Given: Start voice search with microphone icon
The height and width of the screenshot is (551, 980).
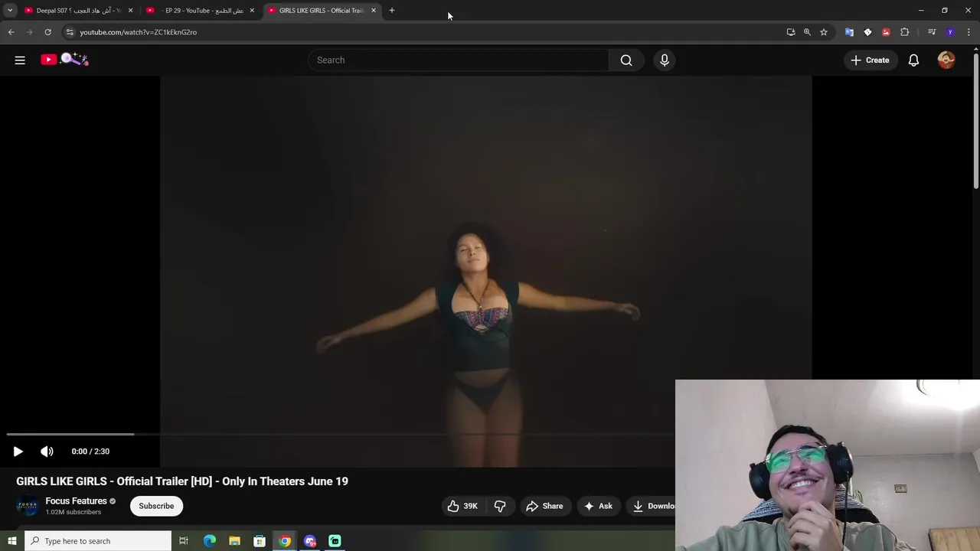Looking at the screenshot, I should (x=665, y=60).
